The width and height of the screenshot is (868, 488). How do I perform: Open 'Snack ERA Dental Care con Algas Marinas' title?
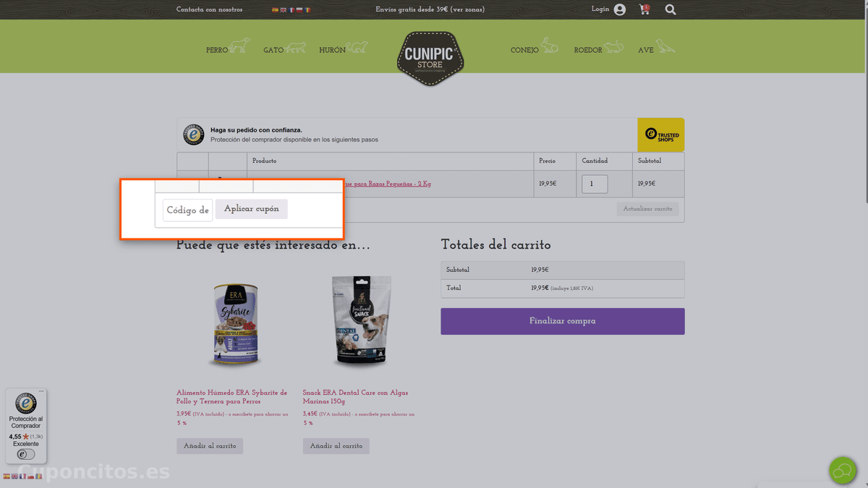pyautogui.click(x=355, y=397)
